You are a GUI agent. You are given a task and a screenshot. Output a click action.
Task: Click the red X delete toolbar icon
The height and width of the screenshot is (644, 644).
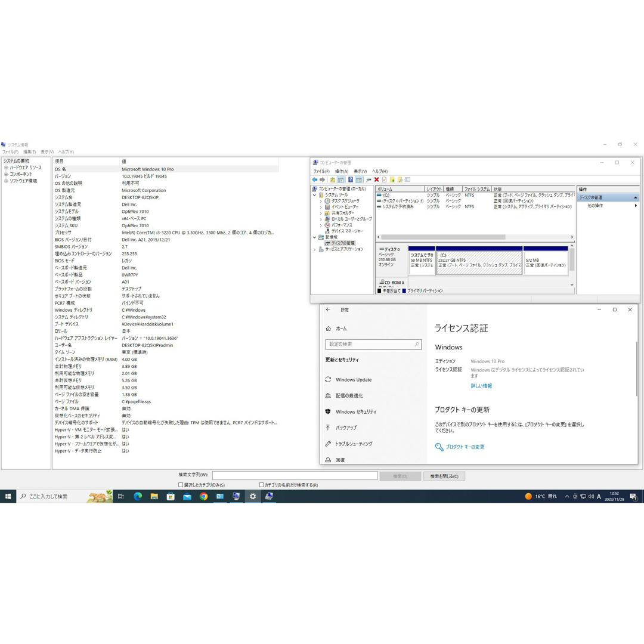[x=376, y=179]
